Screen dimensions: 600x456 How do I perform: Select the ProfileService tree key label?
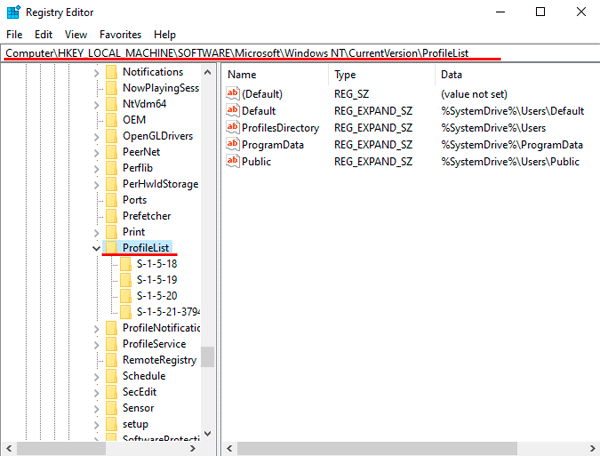click(154, 344)
